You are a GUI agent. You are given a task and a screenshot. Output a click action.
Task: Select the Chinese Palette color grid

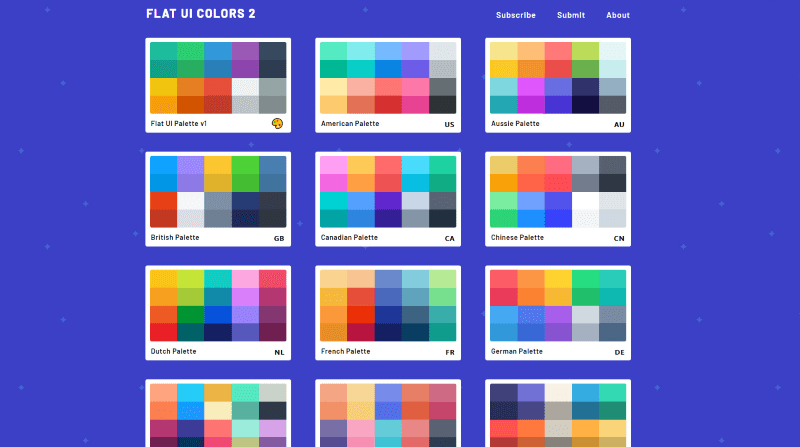point(558,191)
